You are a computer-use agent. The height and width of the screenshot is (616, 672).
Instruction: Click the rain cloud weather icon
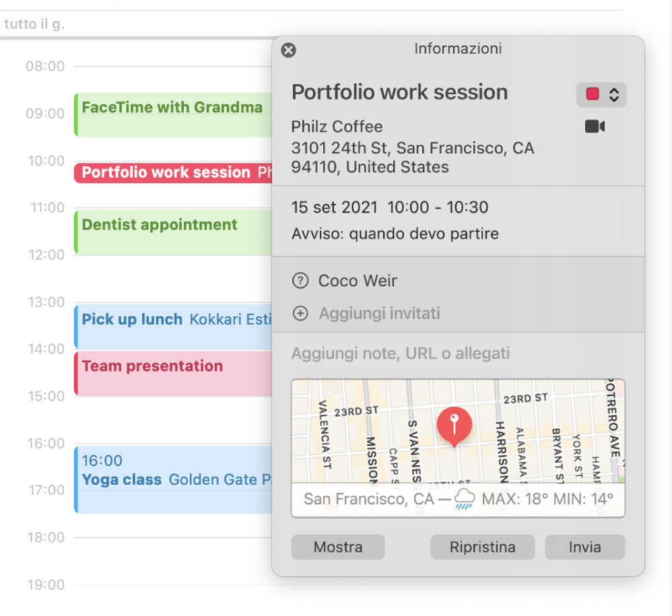(465, 500)
